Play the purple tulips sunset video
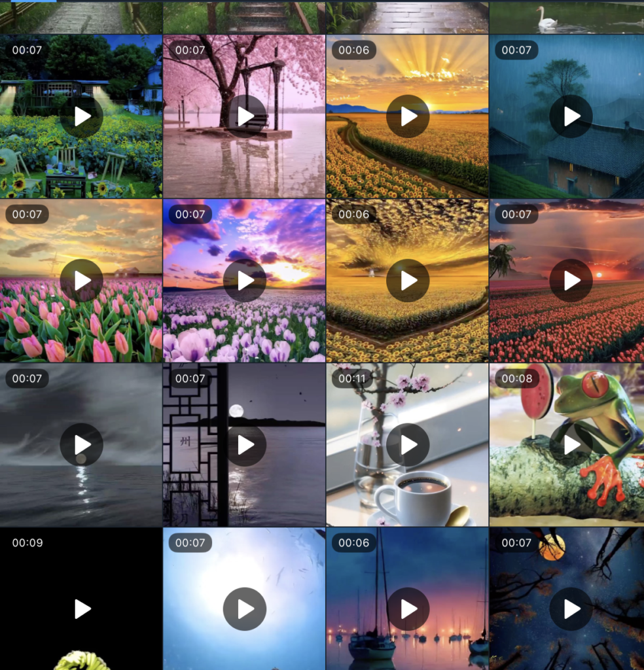The image size is (644, 670). pos(245,281)
